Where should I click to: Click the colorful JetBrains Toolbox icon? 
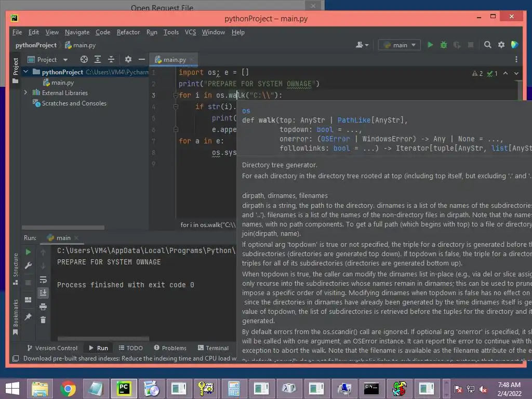coord(515,45)
